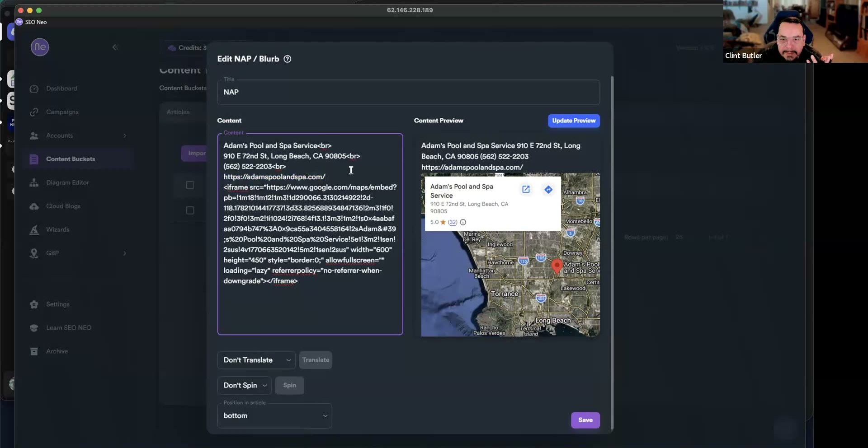Open the help icon next to Edit NAP / Blurb

coord(288,59)
